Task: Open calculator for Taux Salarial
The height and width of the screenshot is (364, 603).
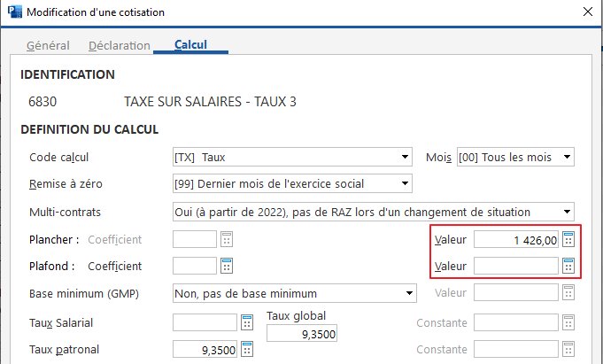Action: tap(247, 322)
